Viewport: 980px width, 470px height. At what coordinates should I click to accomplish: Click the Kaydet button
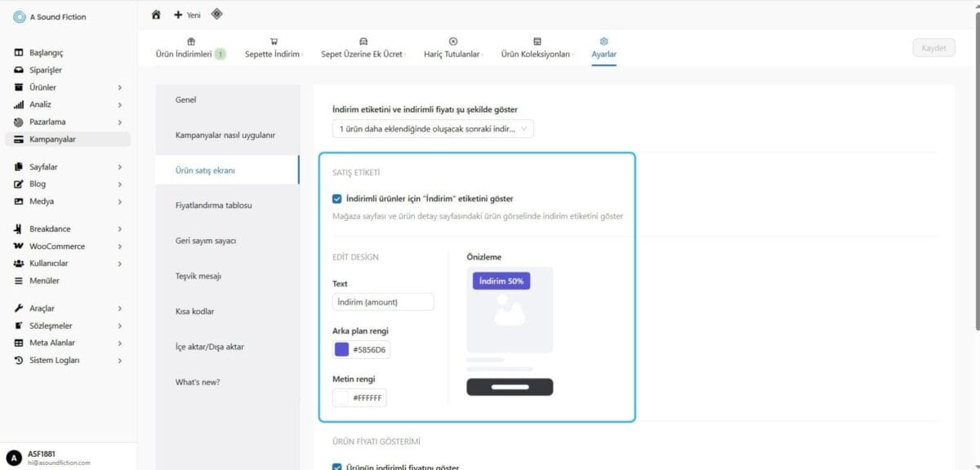pos(933,47)
